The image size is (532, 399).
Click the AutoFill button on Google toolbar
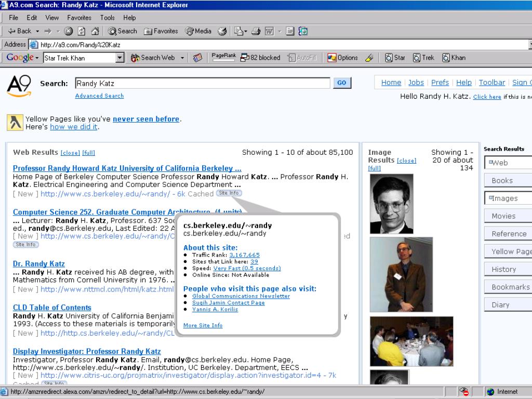302,58
